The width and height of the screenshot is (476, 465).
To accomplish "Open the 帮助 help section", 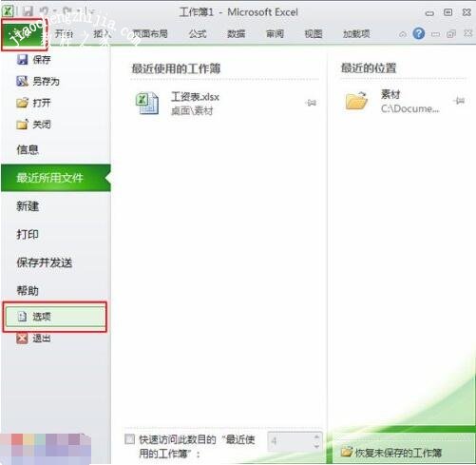I will pos(28,291).
